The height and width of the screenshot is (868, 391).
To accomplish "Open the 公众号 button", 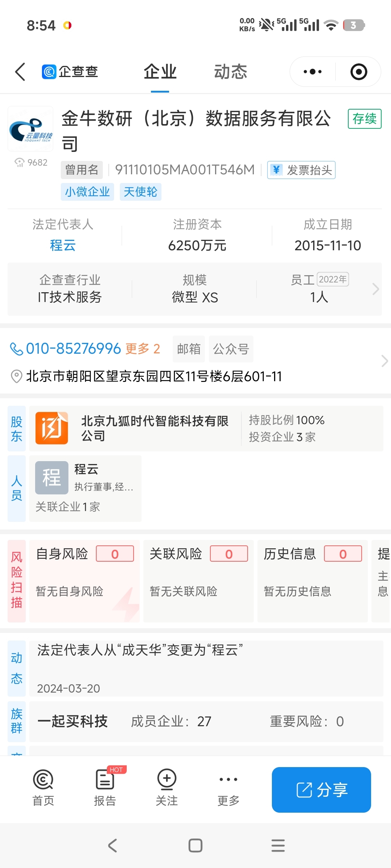I will [231, 349].
